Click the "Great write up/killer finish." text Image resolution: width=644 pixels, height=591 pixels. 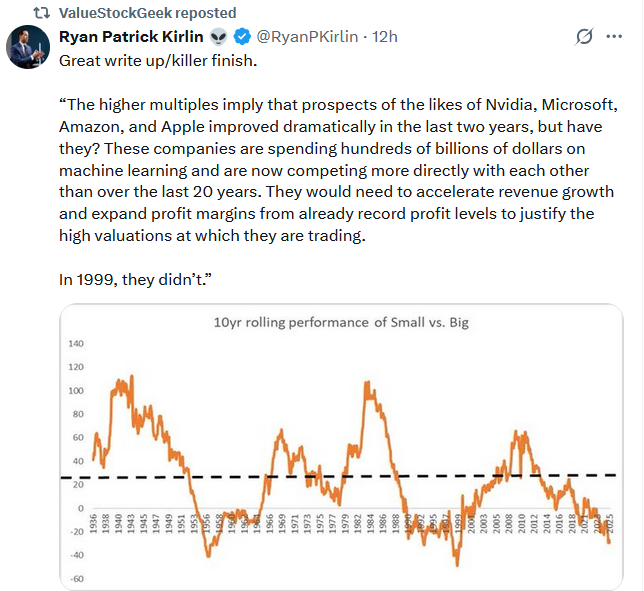click(160, 60)
